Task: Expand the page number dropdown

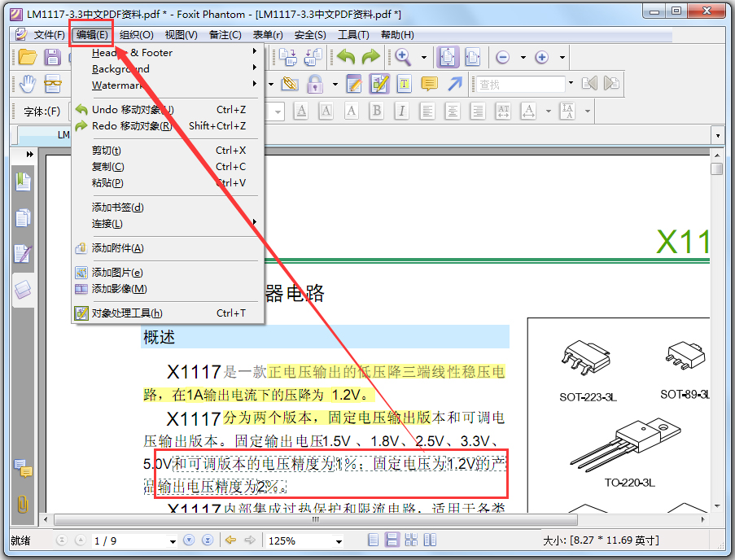Action: click(173, 541)
